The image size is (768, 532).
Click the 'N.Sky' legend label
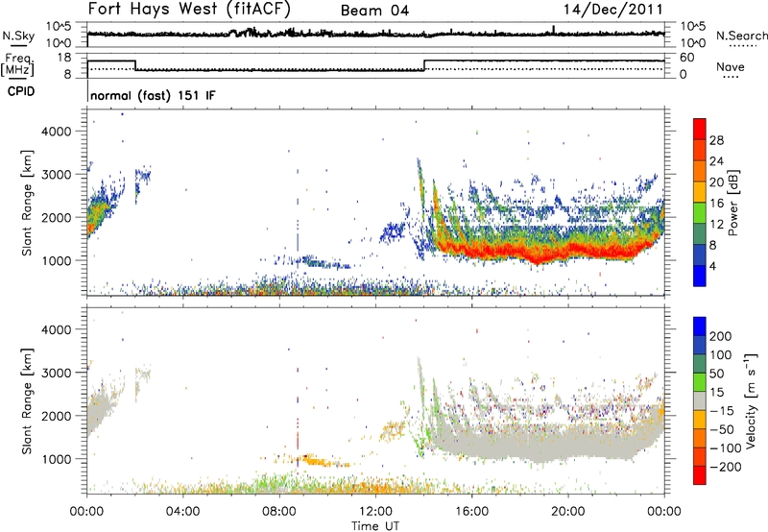18,36
